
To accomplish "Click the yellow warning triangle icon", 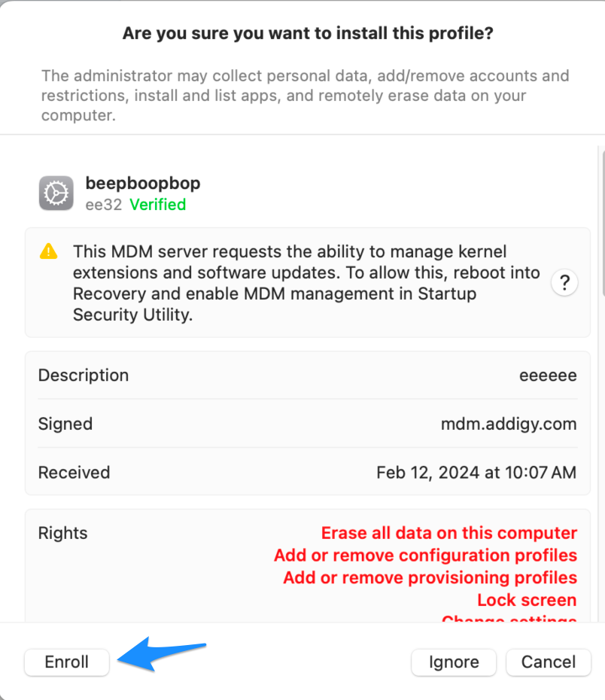I will click(x=48, y=251).
